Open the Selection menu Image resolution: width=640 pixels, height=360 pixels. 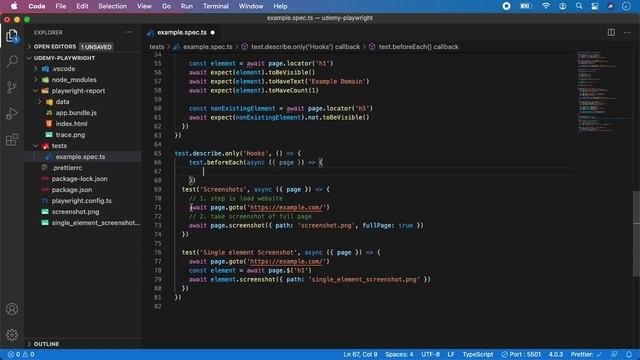112,6
